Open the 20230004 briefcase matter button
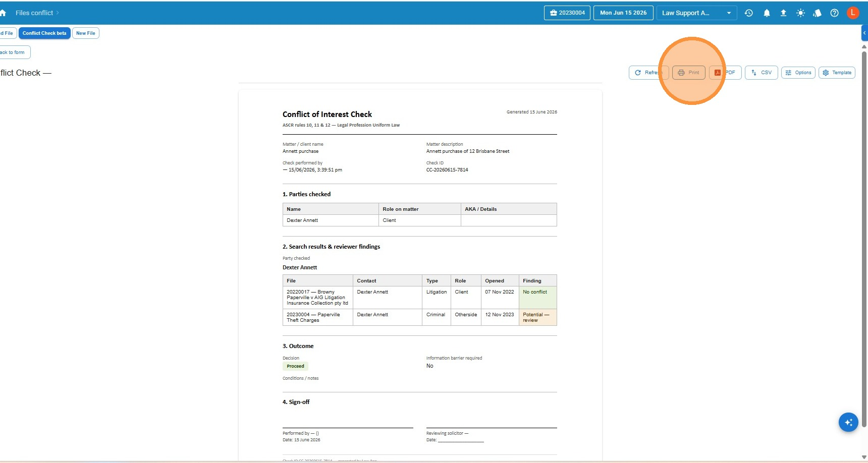The height and width of the screenshot is (463, 868). [567, 13]
